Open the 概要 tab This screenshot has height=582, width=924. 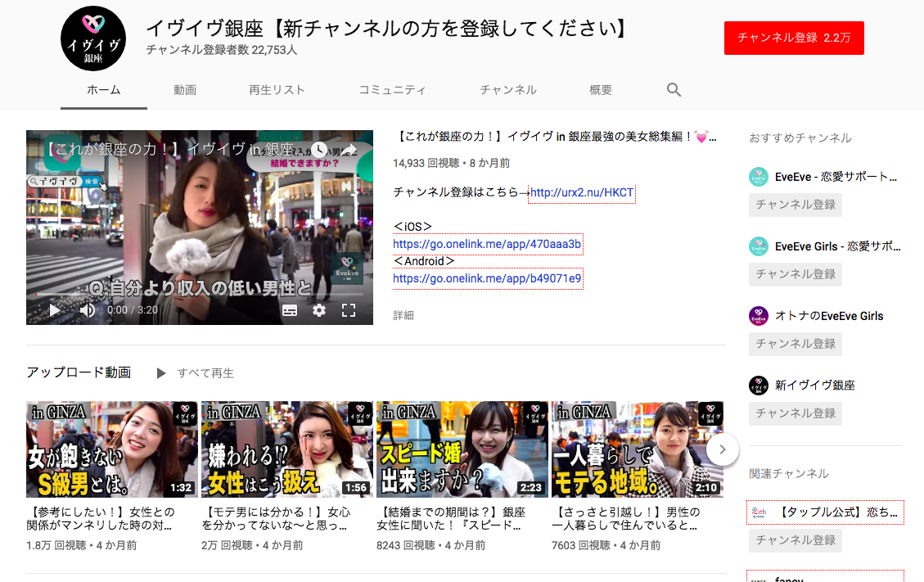(x=601, y=90)
